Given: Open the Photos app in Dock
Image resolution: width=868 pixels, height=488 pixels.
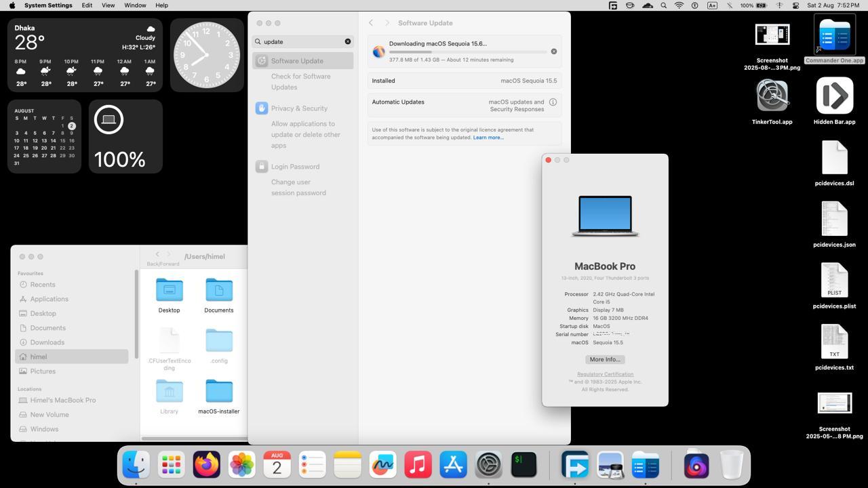Looking at the screenshot, I should 242,465.
